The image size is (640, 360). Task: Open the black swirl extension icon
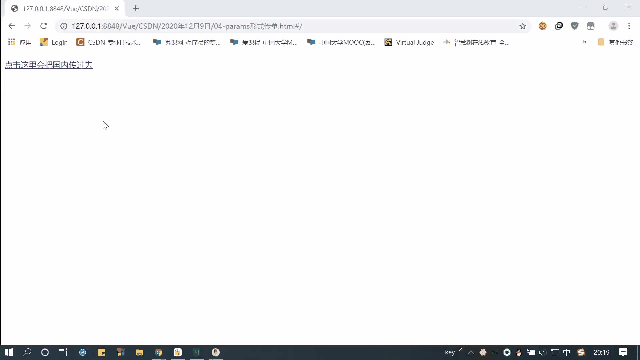click(x=559, y=26)
